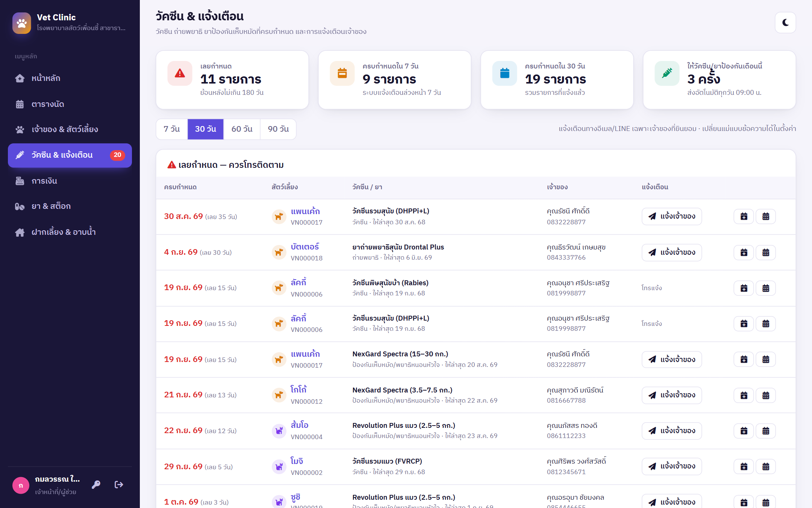Viewport: 812px width, 508px height.
Task: Open เจ้าของ & สัตว์เลี้ยง sidebar menu
Action: [70, 129]
